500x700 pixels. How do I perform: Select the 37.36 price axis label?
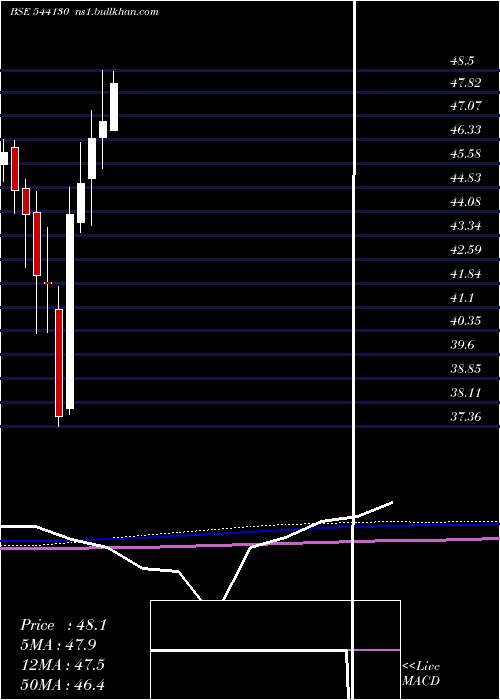[466, 417]
